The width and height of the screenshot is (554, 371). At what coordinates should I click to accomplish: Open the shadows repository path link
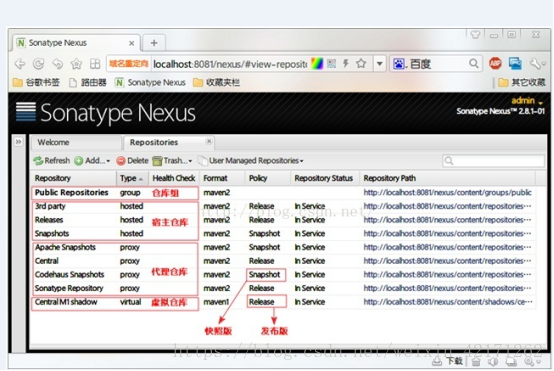coord(448,302)
